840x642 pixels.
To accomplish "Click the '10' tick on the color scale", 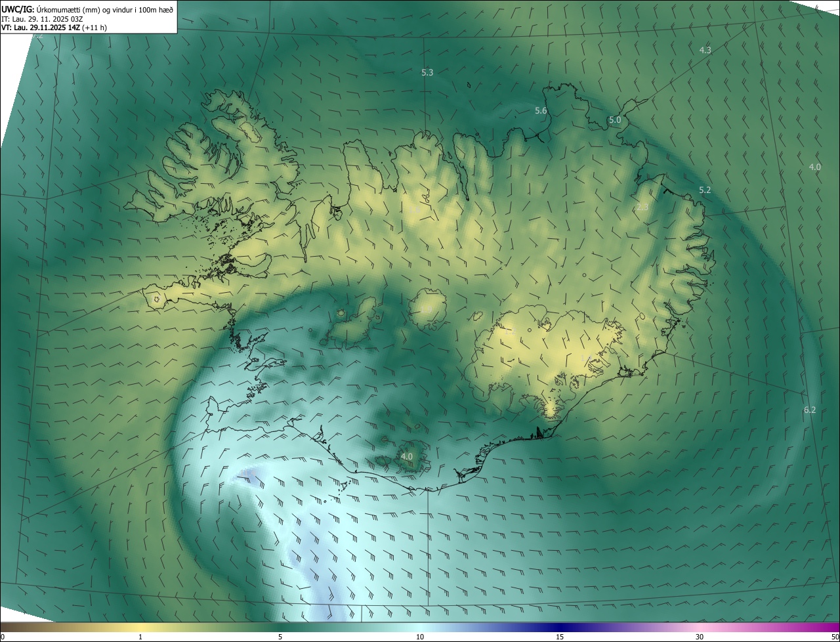I will pos(420,637).
